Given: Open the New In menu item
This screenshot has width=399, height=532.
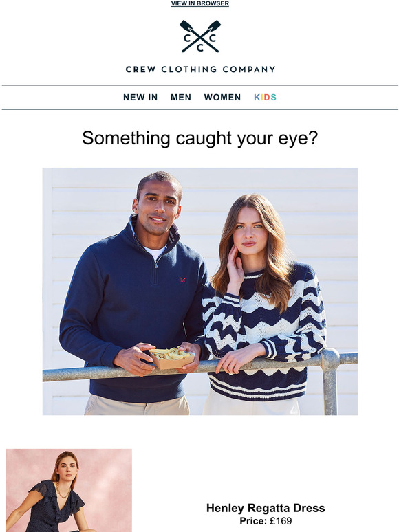Looking at the screenshot, I should click(x=140, y=98).
